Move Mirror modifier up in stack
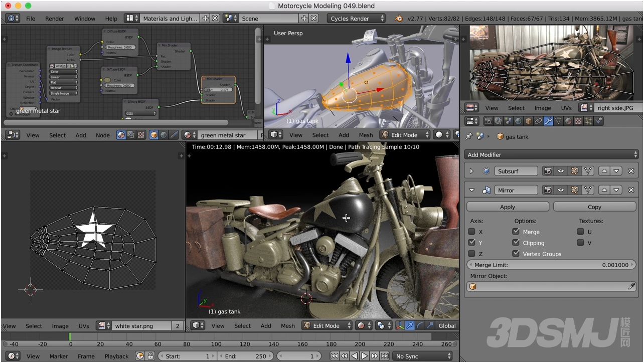Image resolution: width=644 pixels, height=363 pixels. coord(604,190)
